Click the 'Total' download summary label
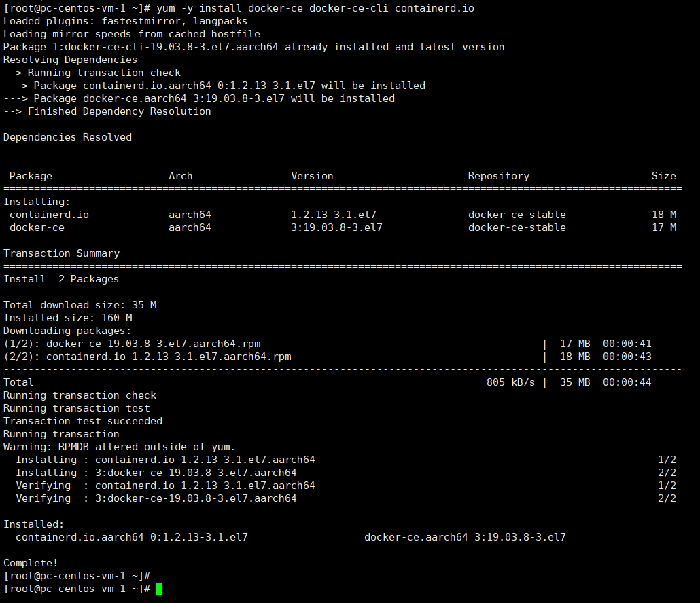 18,383
